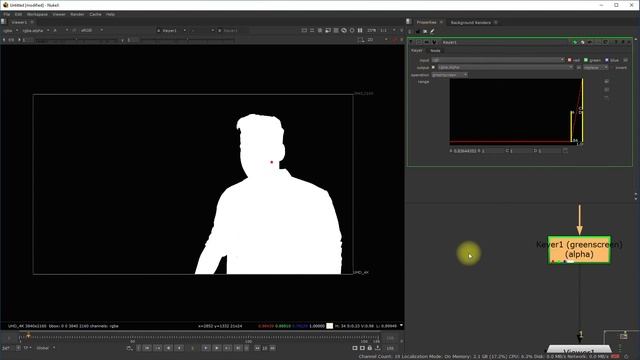Toggle the blue input channel checkbox
Image resolution: width=640 pixels, height=360 pixels.
[607, 60]
